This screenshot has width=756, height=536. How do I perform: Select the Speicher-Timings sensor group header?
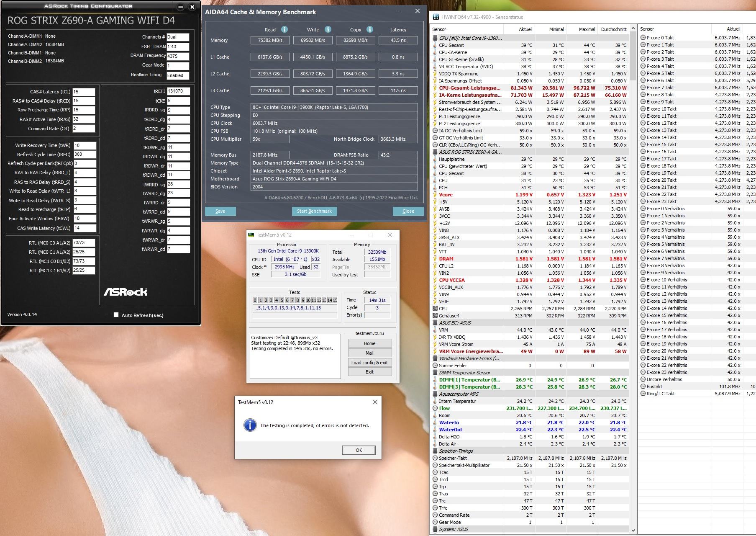(530, 451)
